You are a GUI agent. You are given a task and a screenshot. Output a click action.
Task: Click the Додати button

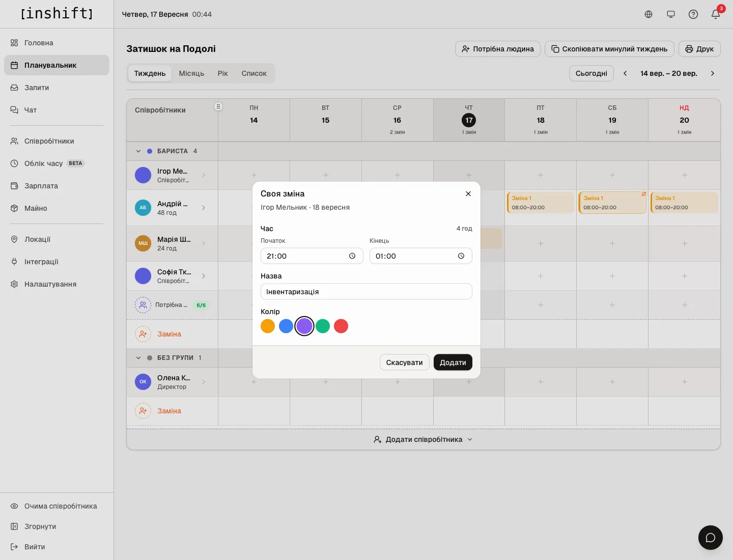[453, 362]
